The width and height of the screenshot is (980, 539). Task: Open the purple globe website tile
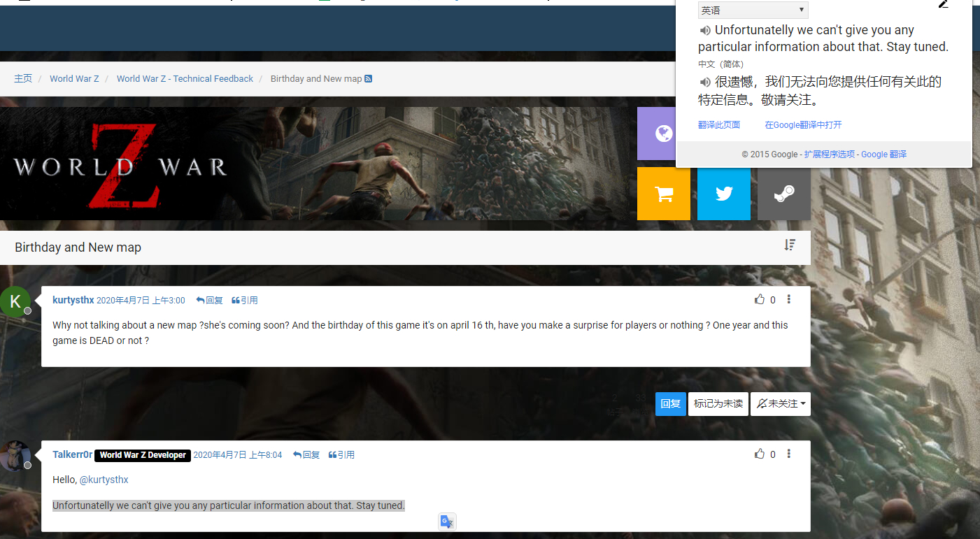[656, 134]
